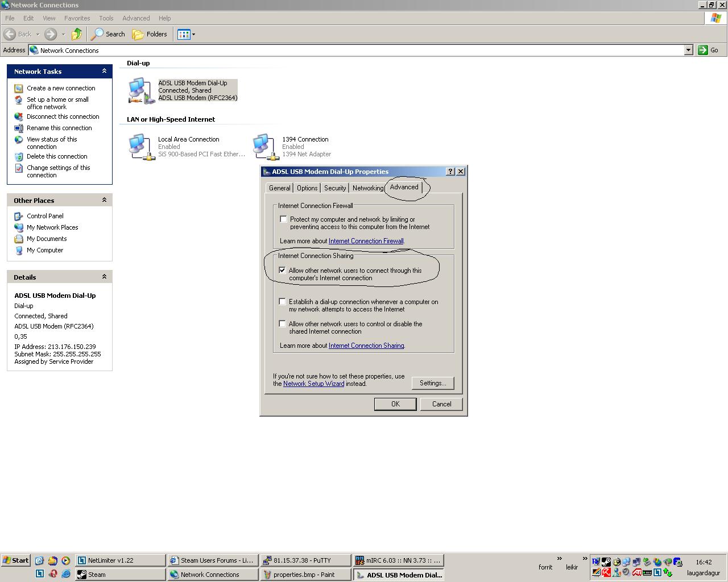
Task: Switch to PuTTY in the taskbar
Action: (305, 560)
